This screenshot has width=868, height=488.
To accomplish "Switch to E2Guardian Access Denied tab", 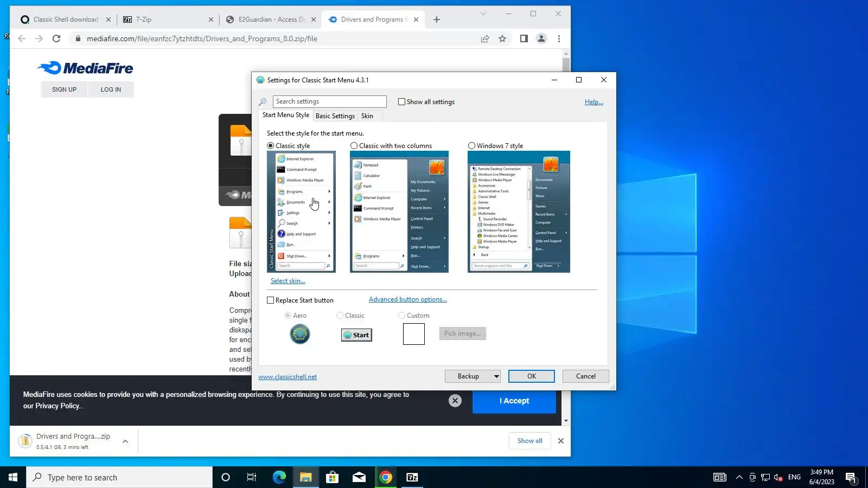I will [271, 20].
